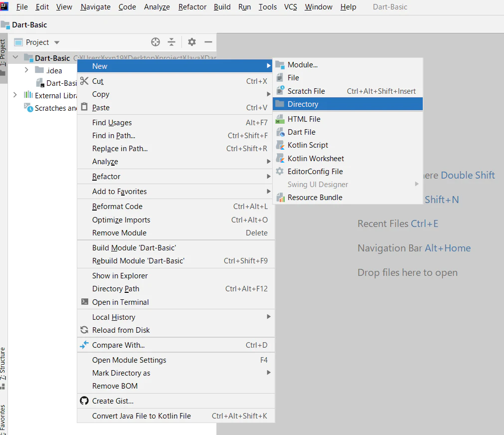Image resolution: width=504 pixels, height=435 pixels.
Task: Click the Reload from Disk refresh icon
Action: (x=84, y=330)
